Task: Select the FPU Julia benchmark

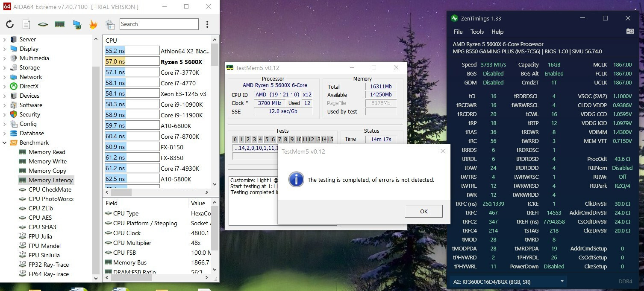Action: (40, 236)
